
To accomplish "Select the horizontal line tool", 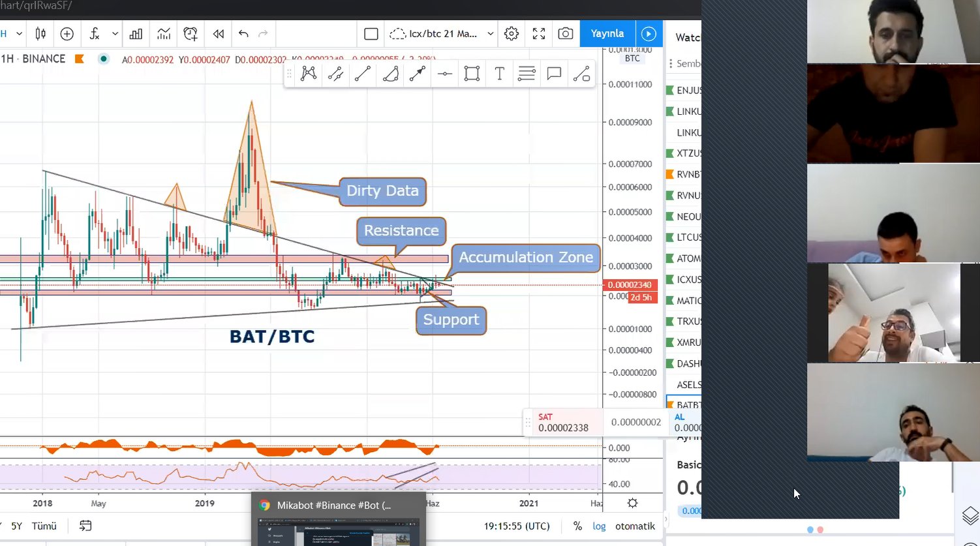I will coord(445,74).
